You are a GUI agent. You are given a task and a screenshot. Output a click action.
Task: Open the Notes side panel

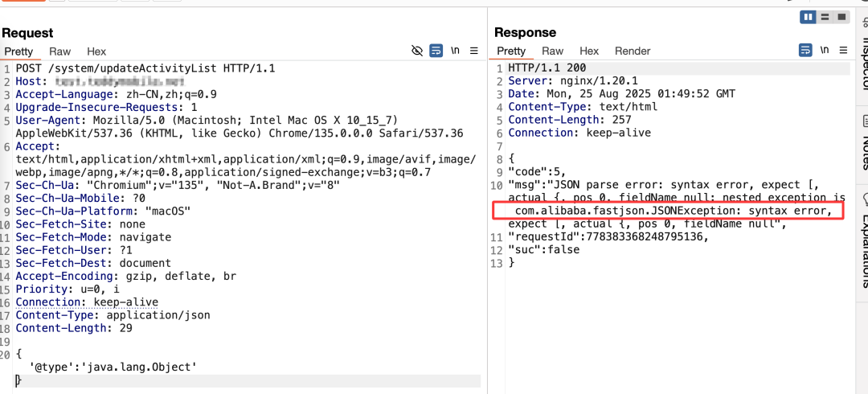click(x=863, y=143)
